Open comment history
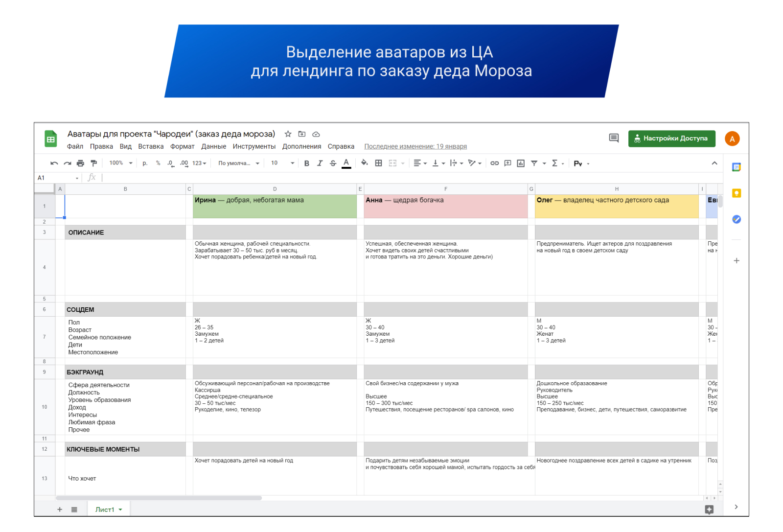Screen dimensions: 783x532 [614, 139]
